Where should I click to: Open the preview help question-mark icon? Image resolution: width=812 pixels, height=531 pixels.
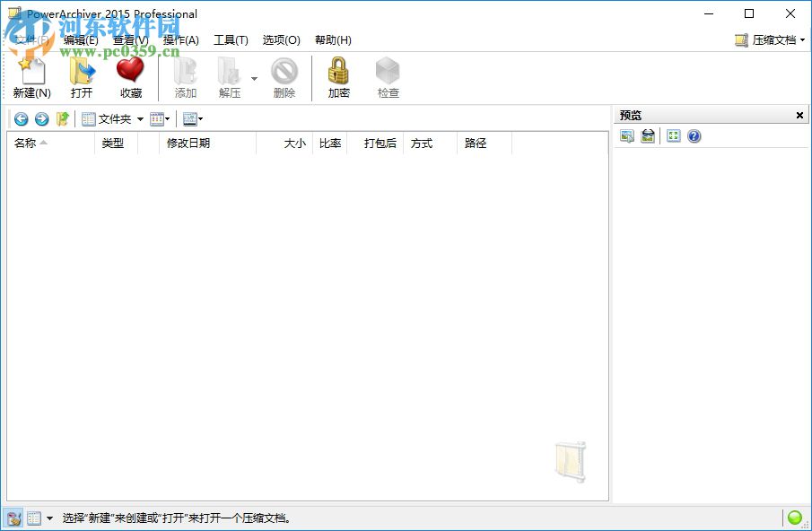[694, 135]
